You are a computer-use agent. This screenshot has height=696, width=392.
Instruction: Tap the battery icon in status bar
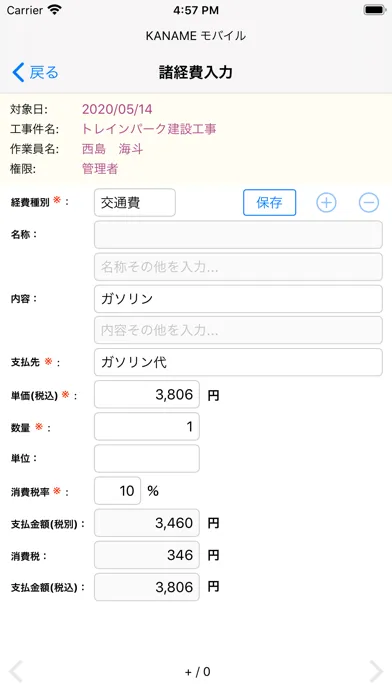point(375,10)
